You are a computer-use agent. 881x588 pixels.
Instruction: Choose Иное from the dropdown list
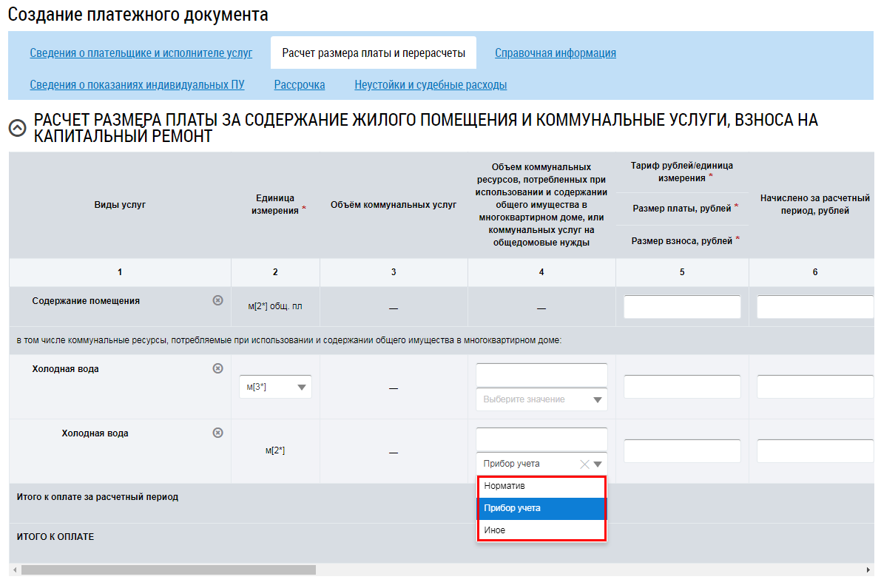(541, 530)
